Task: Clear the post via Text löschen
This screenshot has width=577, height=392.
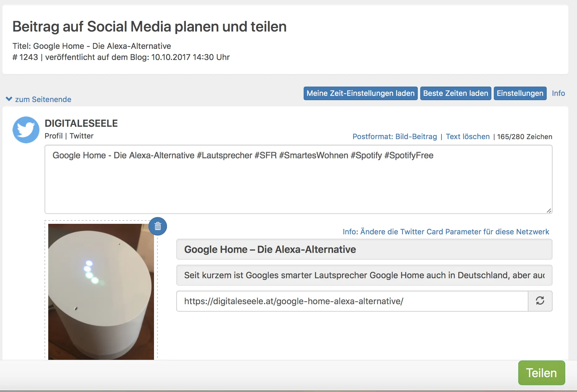Action: click(x=468, y=137)
